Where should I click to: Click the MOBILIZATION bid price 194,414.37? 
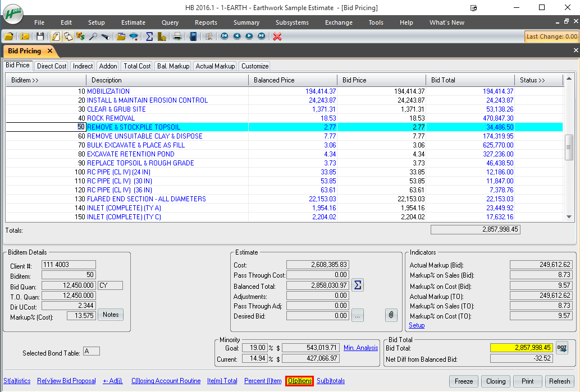tap(409, 91)
